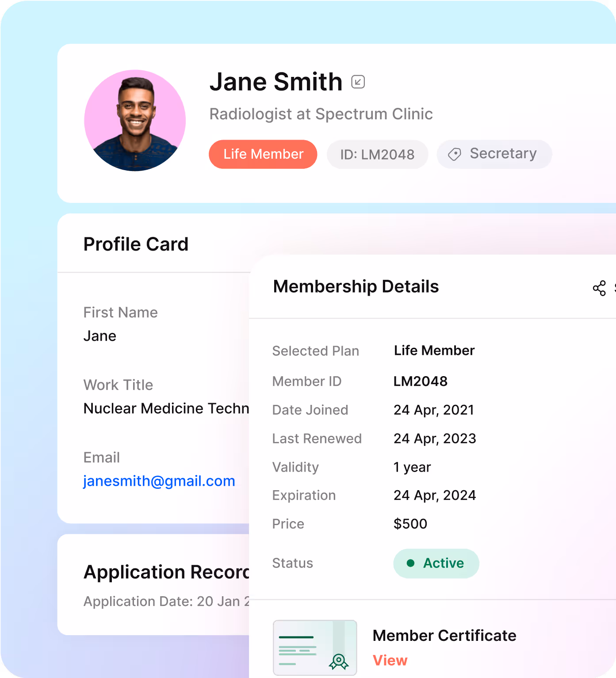Click the Validity label
This screenshot has height=678, width=616.
coord(295,467)
